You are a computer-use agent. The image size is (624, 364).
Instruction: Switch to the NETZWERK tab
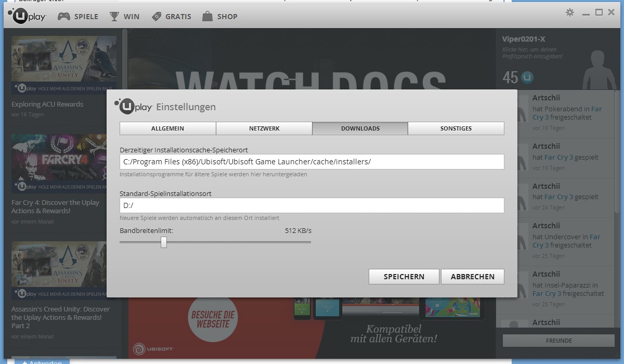click(264, 128)
